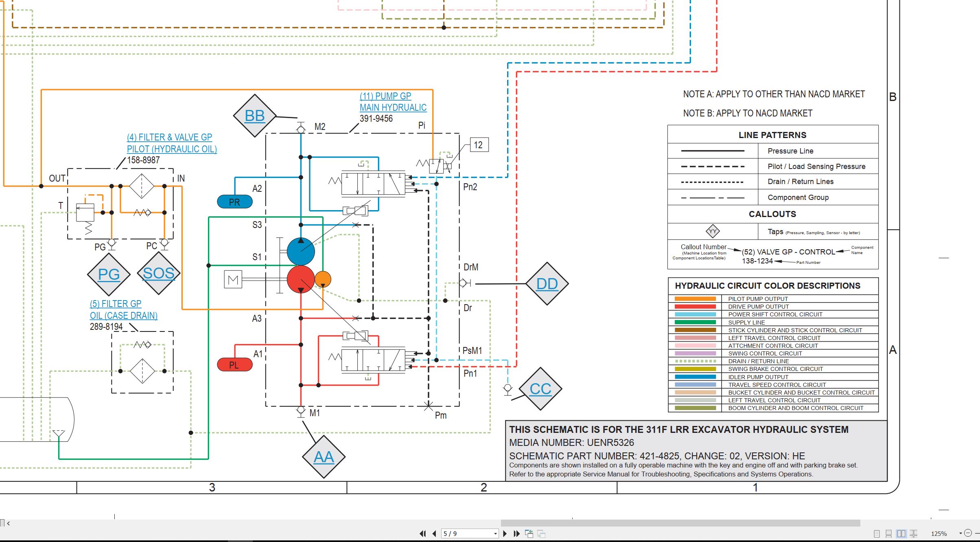
Task: Click the SWING CONTROL CIRCUIT text
Action: pyautogui.click(x=765, y=353)
